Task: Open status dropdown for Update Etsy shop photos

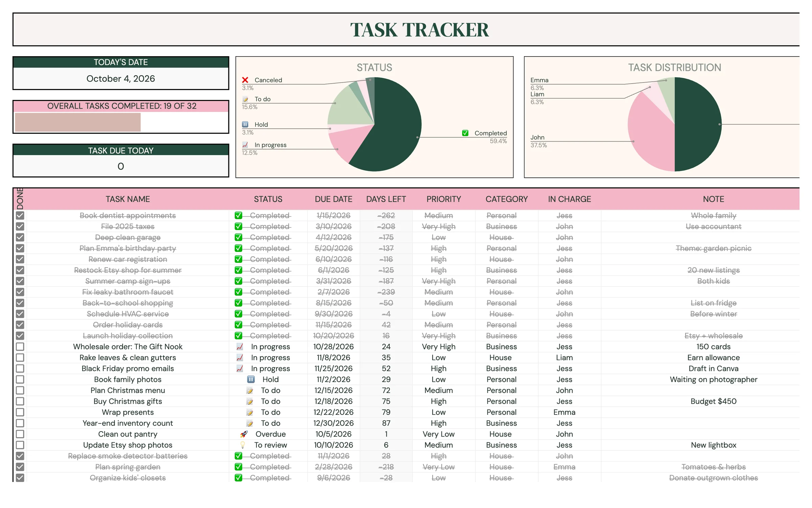Action: click(268, 445)
